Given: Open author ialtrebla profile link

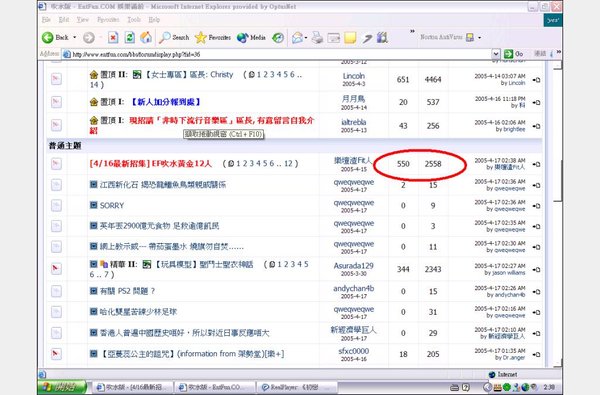Looking at the screenshot, I should click(x=354, y=122).
